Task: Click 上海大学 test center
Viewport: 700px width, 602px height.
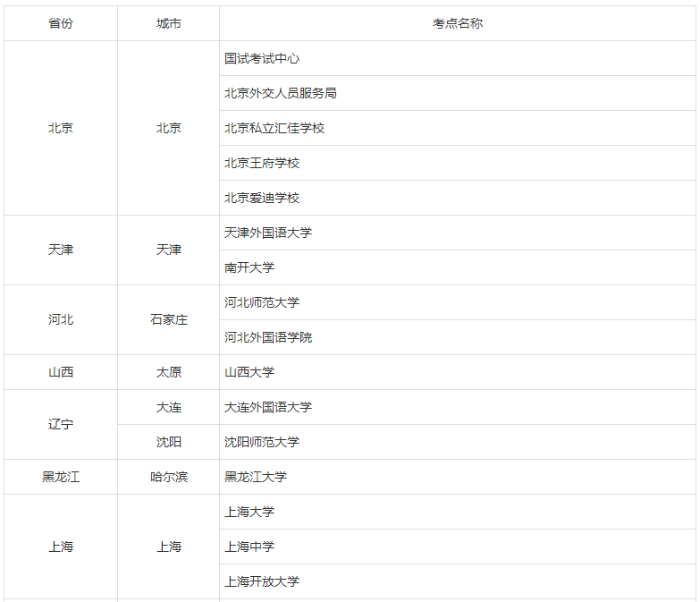Action: (x=458, y=512)
